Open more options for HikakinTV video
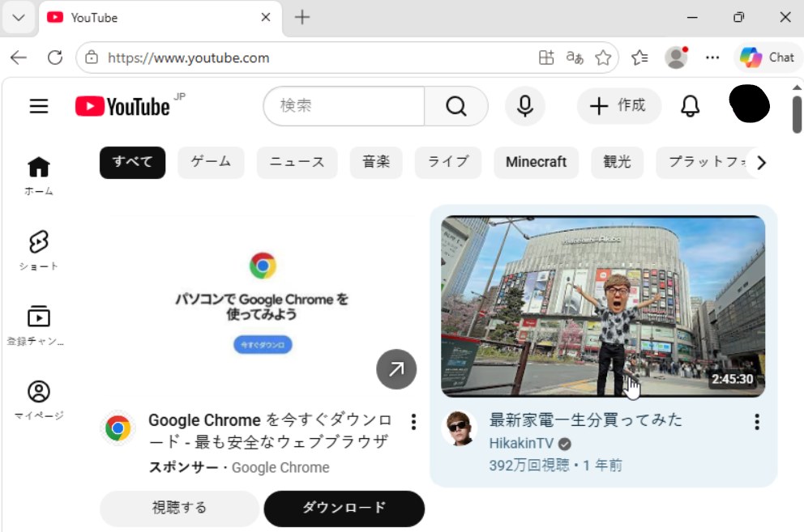 pos(757,422)
